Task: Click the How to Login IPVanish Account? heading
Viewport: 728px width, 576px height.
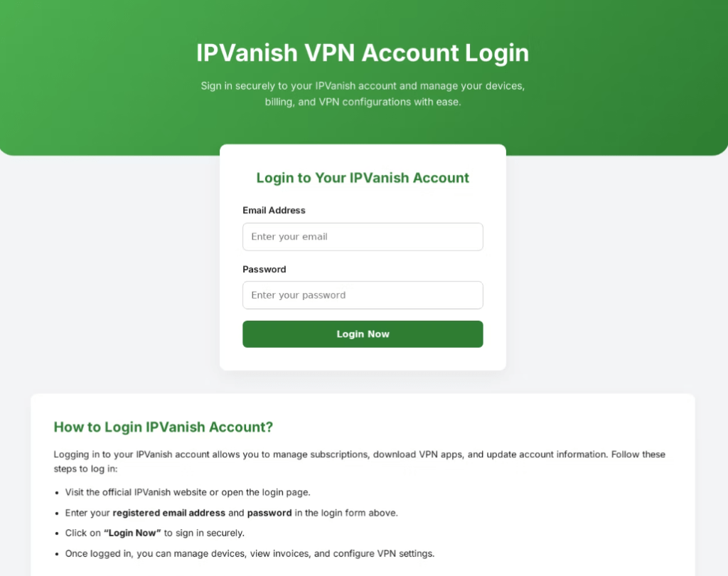Action: [164, 427]
